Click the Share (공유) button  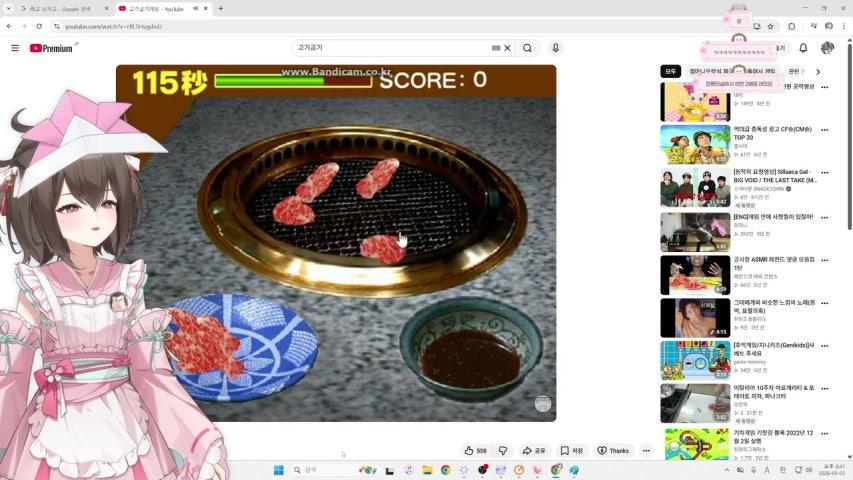point(534,451)
